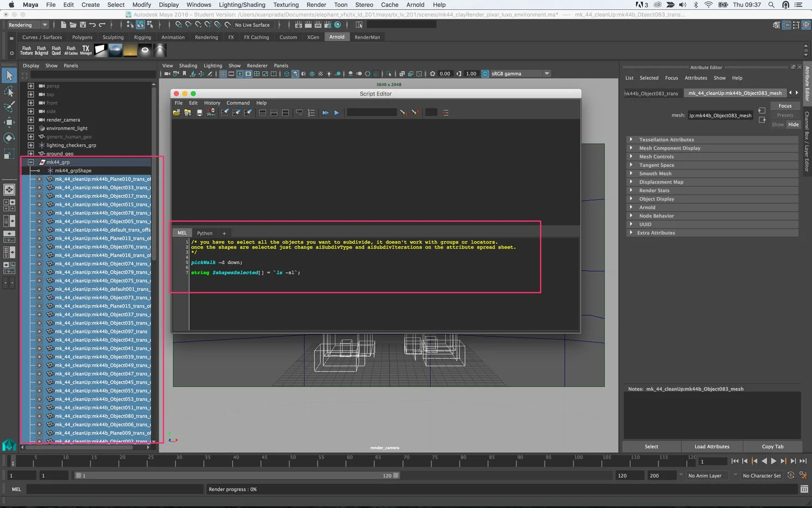
Task: Open the Rendering menu set dropdown
Action: [27, 25]
